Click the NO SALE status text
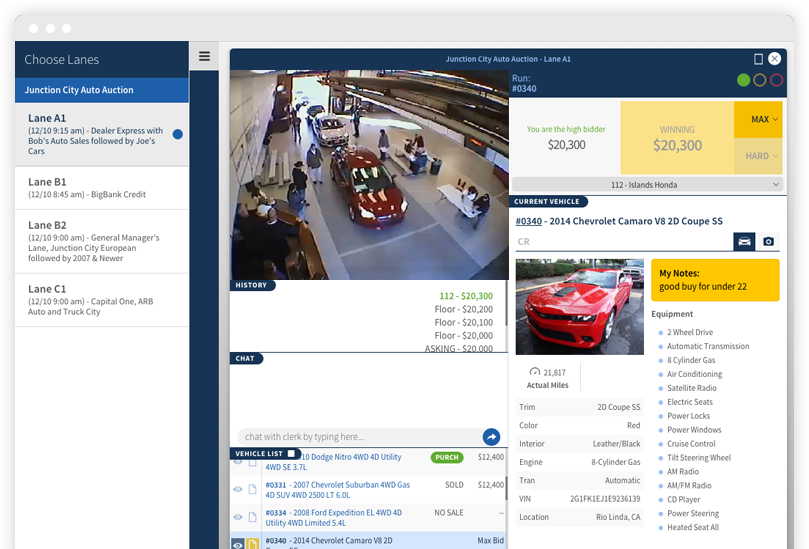809x549 pixels. click(x=449, y=512)
